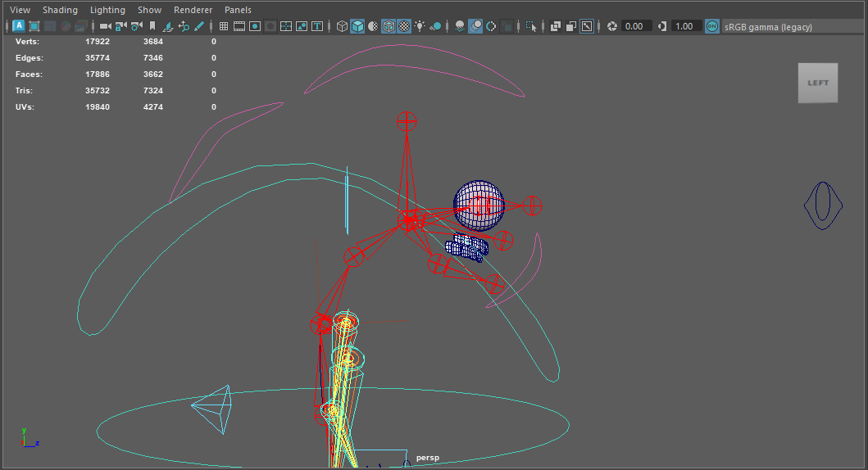Open the Renderer menu
This screenshot has width=868, height=470.
[193, 10]
